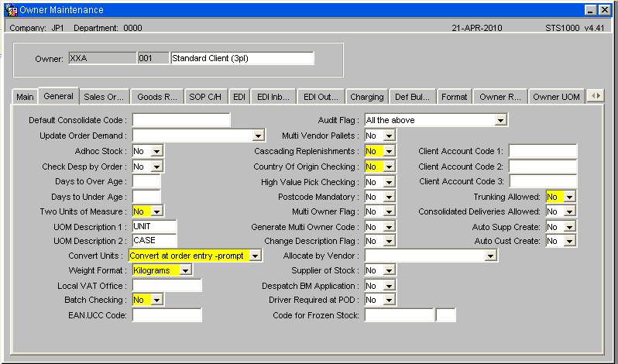Image resolution: width=618 pixels, height=364 pixels.
Task: Click the small field after Code for Frozen Stock
Action: pos(446,315)
